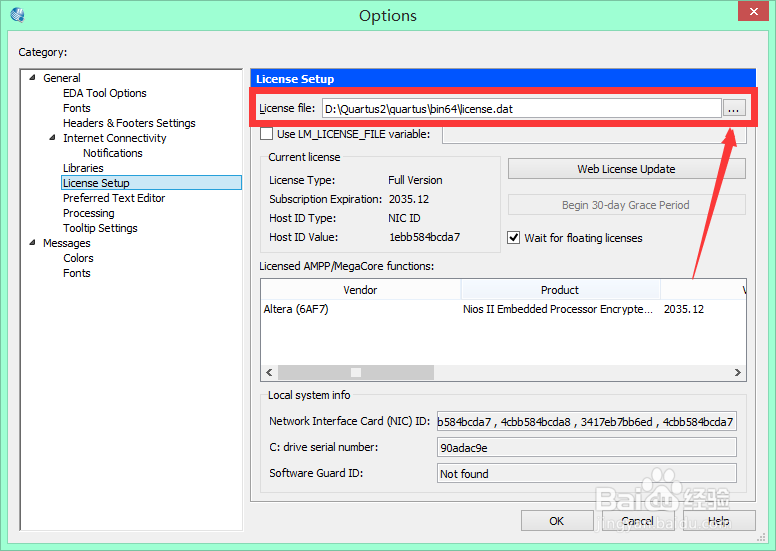Open Preferred Text Editor category
776x551 pixels.
click(114, 198)
